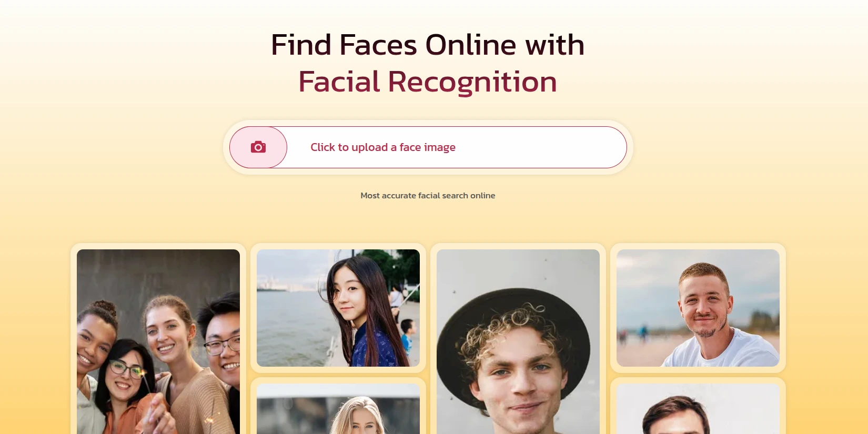Screen dimensions: 868x434
Task: Click the word 'Recognition' in the heading
Action: pos(472,82)
